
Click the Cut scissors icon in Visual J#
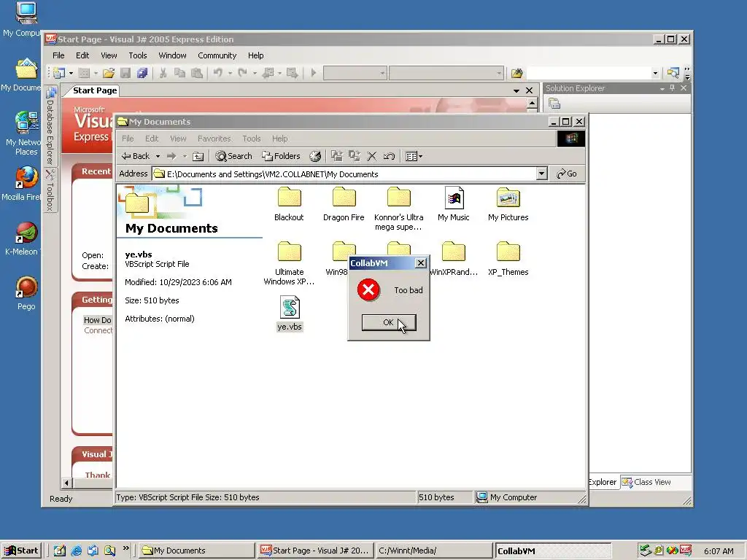click(x=163, y=73)
